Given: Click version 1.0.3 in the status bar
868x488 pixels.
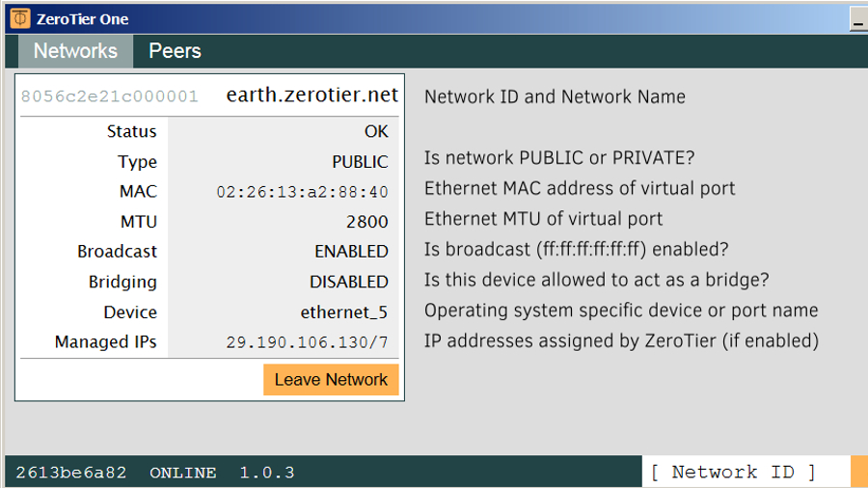Looking at the screenshot, I should (267, 473).
